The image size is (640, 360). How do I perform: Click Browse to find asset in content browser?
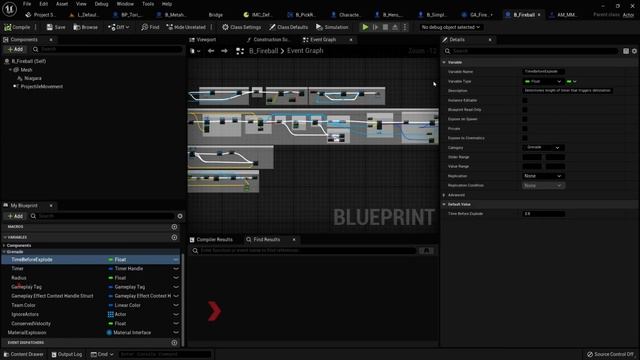[85, 27]
